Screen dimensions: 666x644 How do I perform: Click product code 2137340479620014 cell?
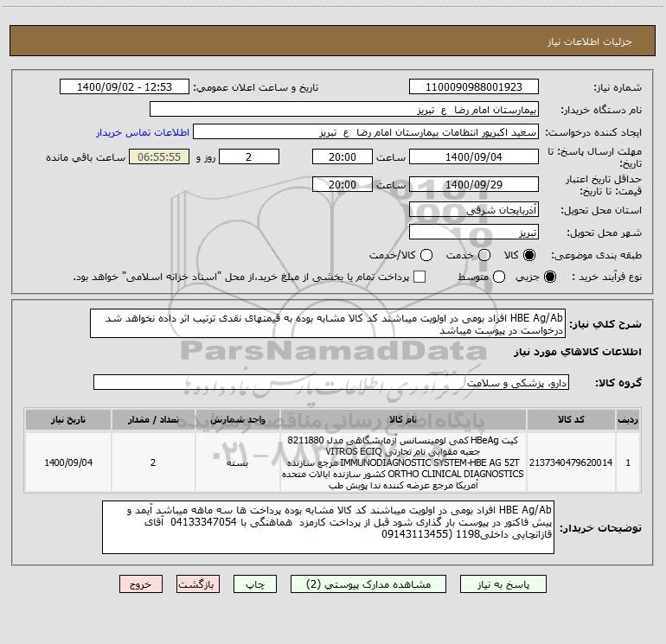click(571, 462)
